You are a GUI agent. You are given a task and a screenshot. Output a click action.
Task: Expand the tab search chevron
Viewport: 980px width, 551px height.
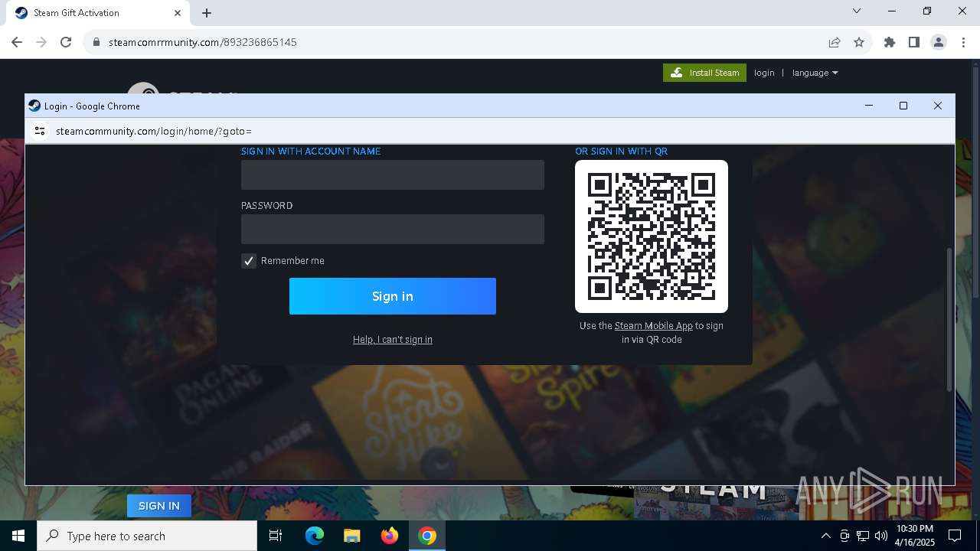[857, 11]
